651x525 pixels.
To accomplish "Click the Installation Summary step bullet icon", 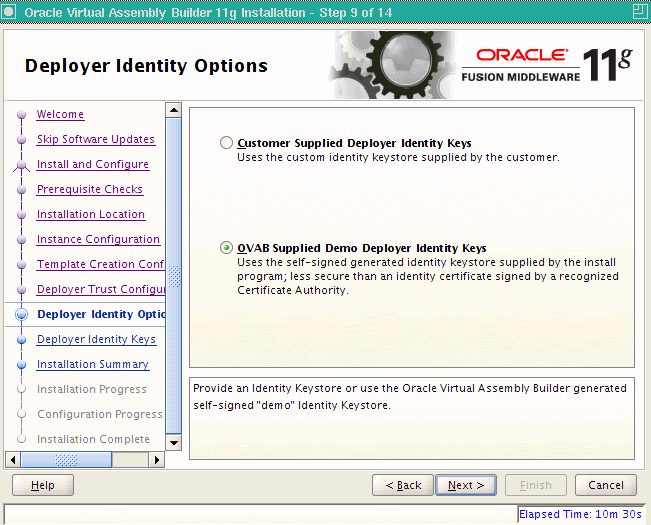I will coord(22,364).
